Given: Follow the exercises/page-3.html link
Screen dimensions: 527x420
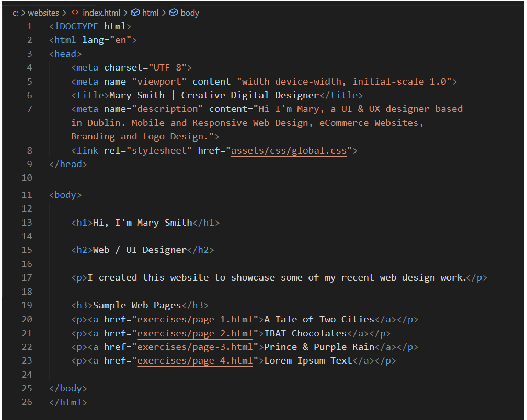Looking at the screenshot, I should 195,347.
